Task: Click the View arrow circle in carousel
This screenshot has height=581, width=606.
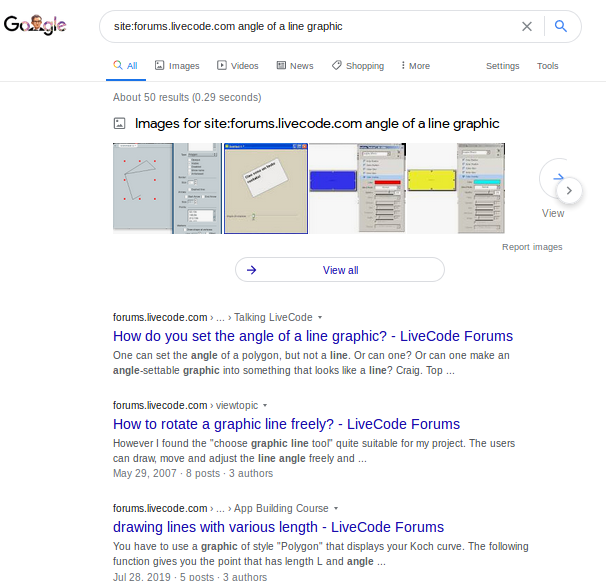Action: tap(554, 178)
